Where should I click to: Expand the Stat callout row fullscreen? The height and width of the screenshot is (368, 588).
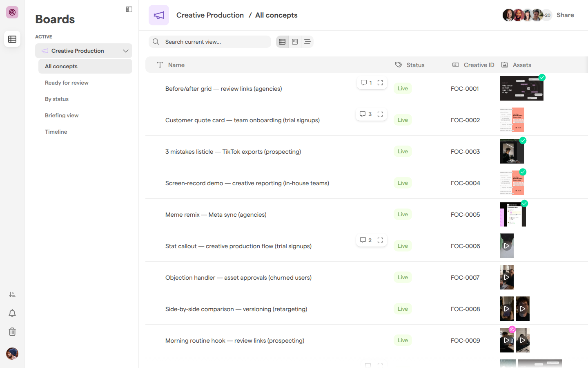tap(380, 240)
